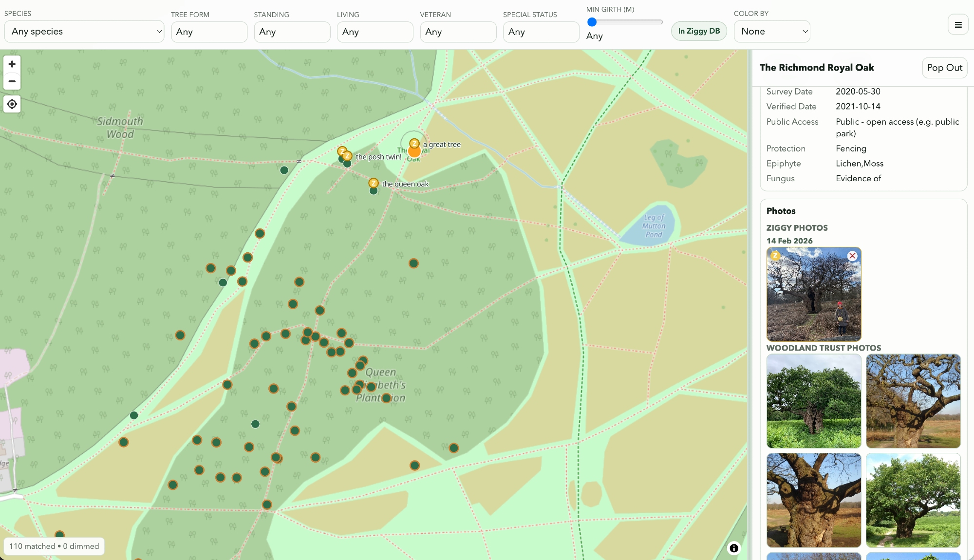Open the Ziggy photo dated 14 Feb 2026
The width and height of the screenshot is (974, 560).
click(813, 294)
